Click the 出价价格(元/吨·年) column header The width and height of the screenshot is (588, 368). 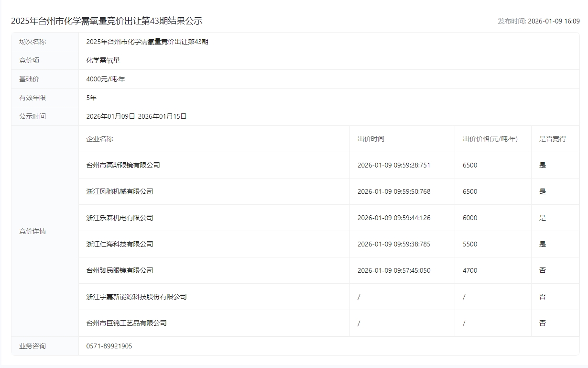coord(490,139)
